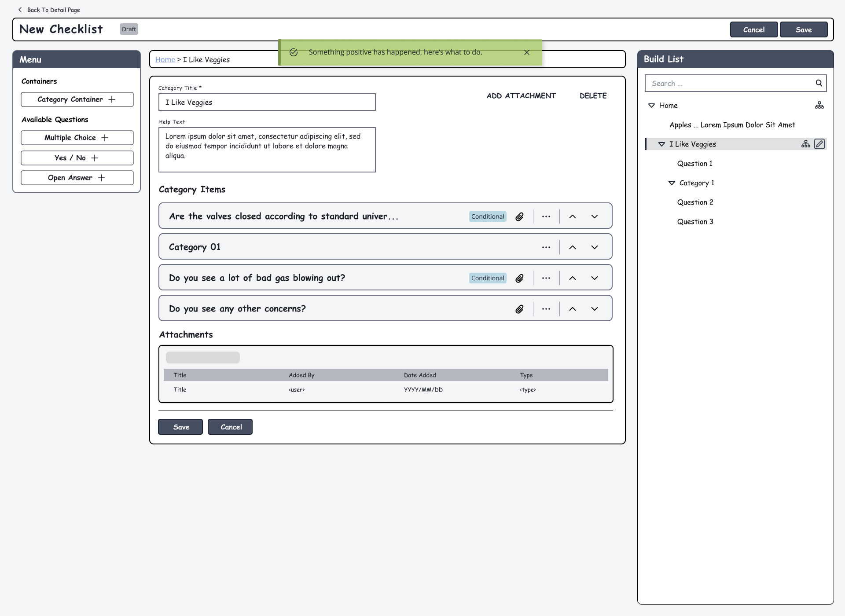Collapse Category 1 tree node
The height and width of the screenshot is (616, 845).
pyautogui.click(x=672, y=183)
